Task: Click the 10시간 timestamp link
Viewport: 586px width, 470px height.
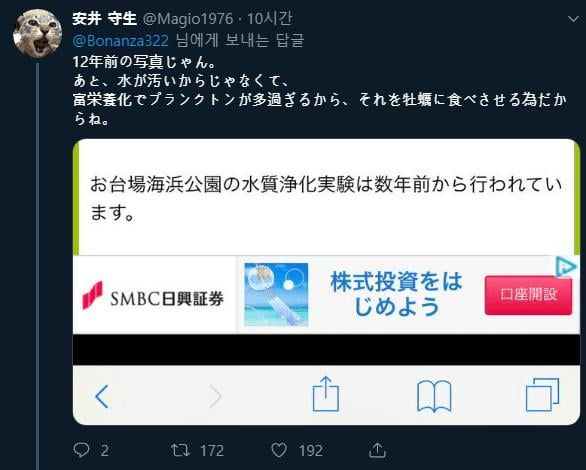Action: [x=269, y=19]
